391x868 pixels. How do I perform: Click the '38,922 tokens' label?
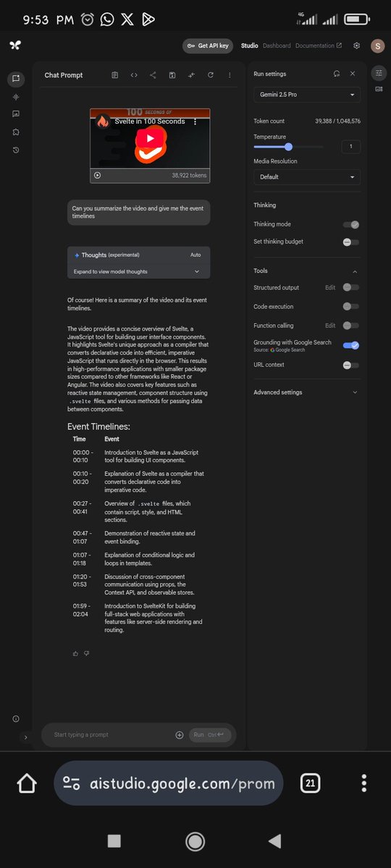[x=189, y=175]
